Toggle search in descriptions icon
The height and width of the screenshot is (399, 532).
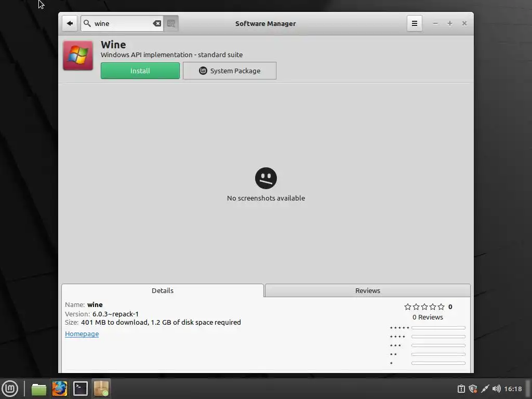(x=171, y=23)
